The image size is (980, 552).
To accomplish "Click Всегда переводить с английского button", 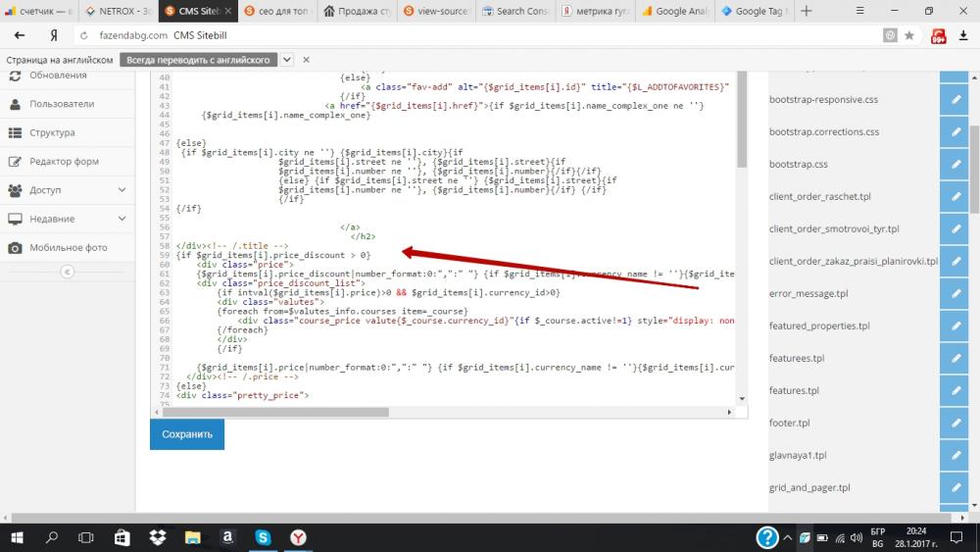I will click(198, 60).
